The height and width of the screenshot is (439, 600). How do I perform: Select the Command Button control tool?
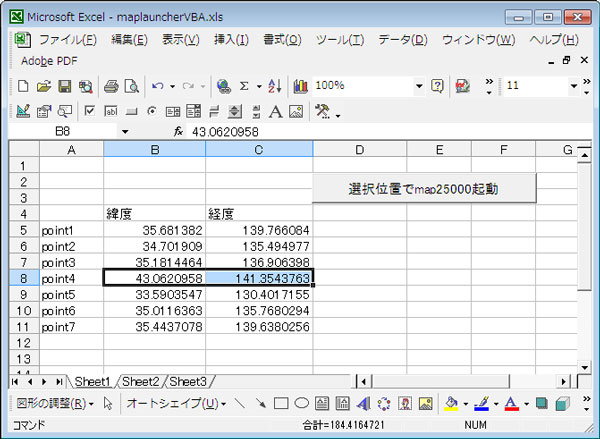131,112
